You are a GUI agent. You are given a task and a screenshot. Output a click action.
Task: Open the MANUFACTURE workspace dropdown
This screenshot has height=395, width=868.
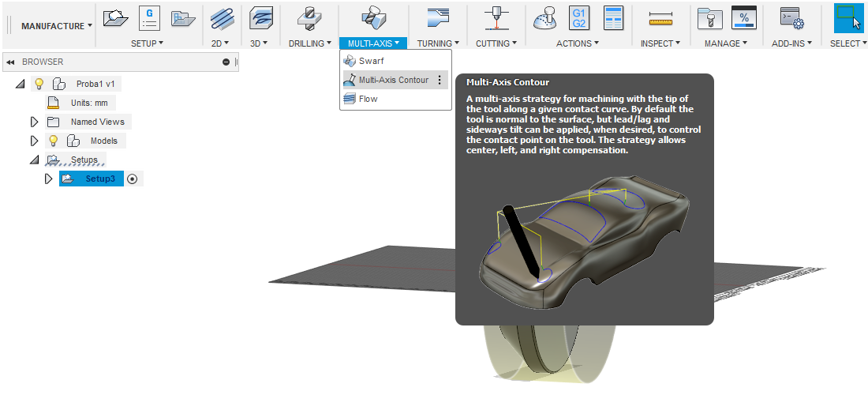(56, 26)
